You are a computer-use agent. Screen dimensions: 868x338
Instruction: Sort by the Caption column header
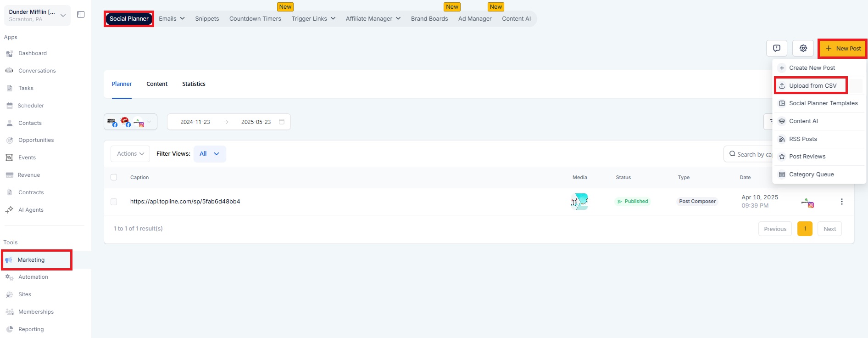139,177
